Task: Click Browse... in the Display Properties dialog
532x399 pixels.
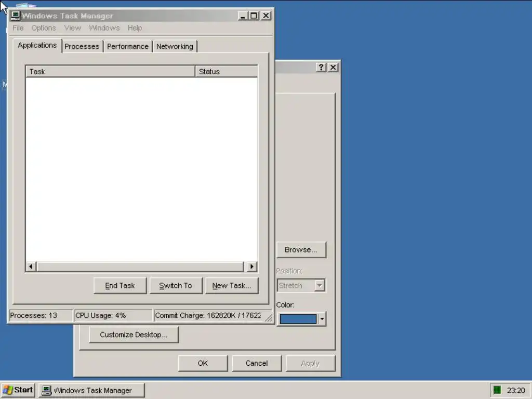Action: [301, 250]
